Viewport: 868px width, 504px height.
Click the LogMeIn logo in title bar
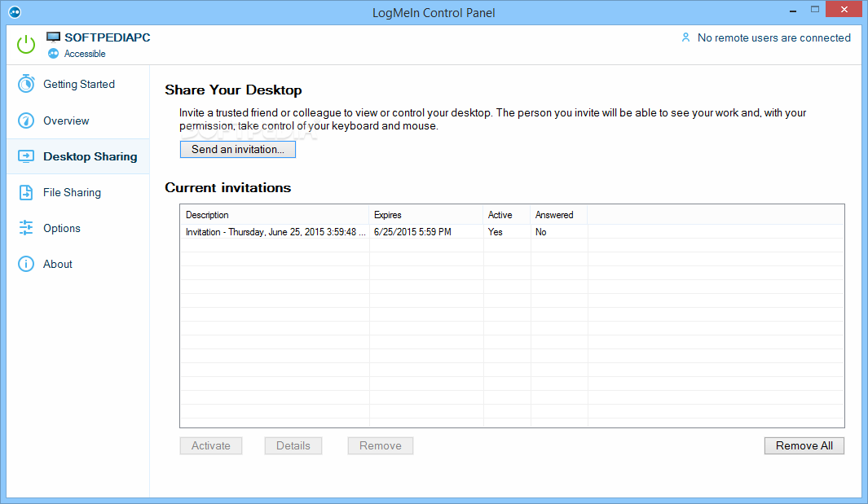click(x=15, y=11)
